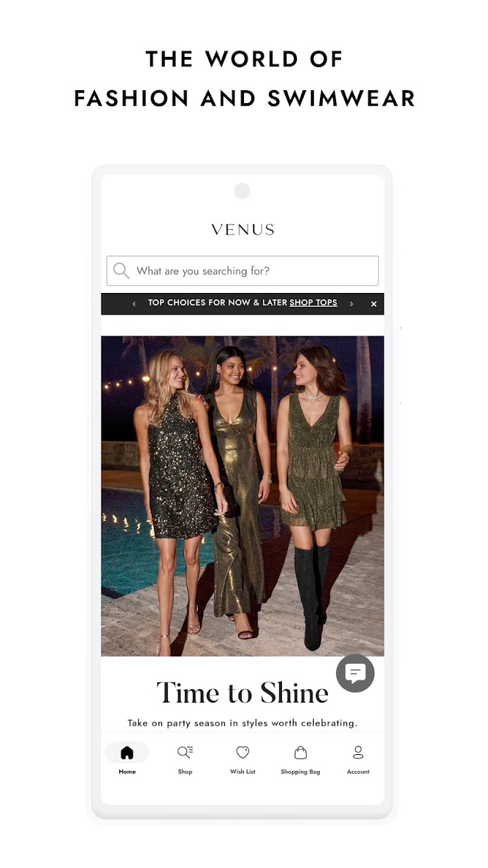488x868 pixels.
Task: Select the Shop tab label
Action: [185, 772]
